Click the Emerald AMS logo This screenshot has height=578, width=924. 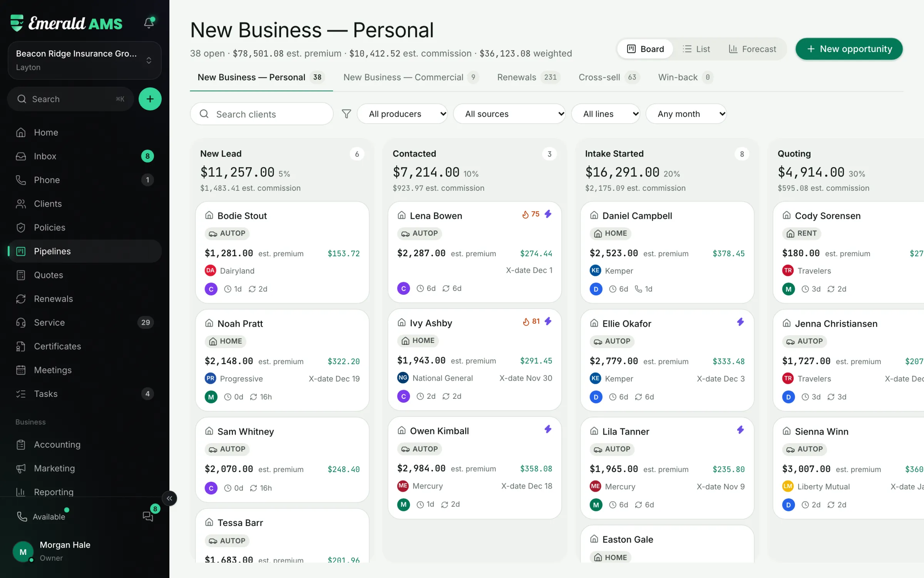click(66, 23)
